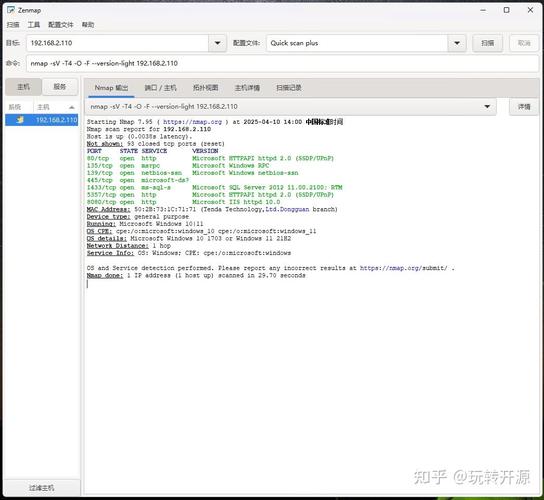Select the Nmap 输出 tab
Screen dimensions: 544x500
(x=111, y=88)
